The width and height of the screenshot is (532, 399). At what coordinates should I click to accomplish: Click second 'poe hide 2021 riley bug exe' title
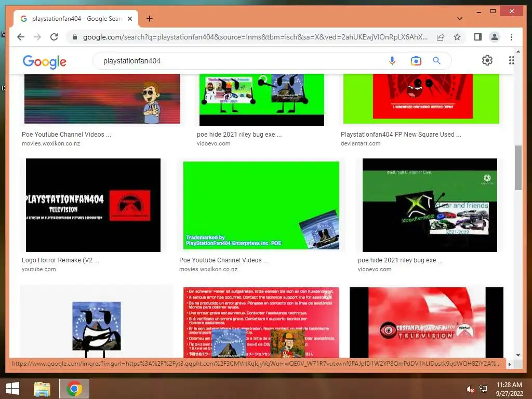point(400,260)
